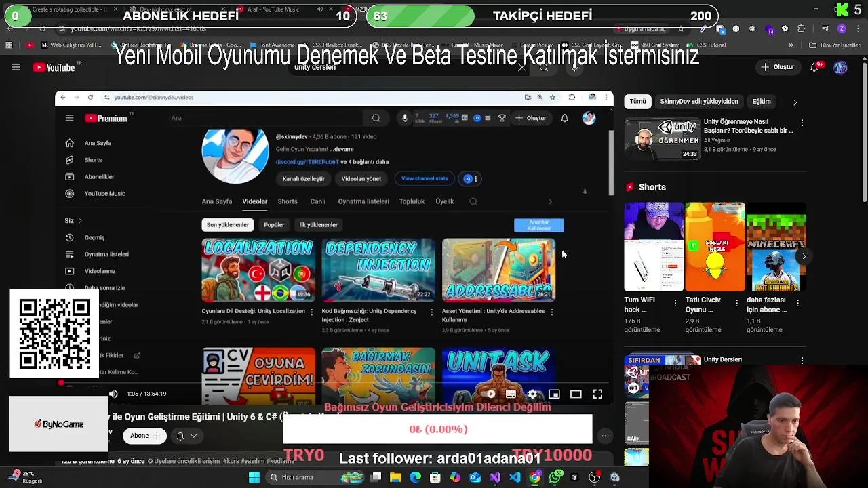Open 'Unity Öğrenmeye Nasıl Başlanır' video thumbnail
Screen dimensions: 868x488
click(x=662, y=139)
